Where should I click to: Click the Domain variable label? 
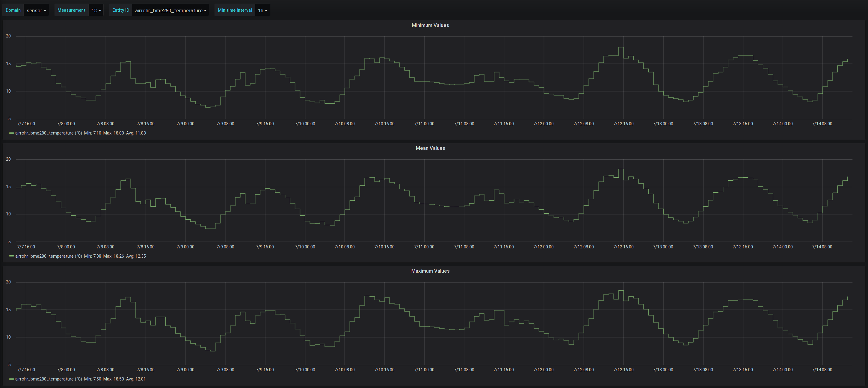tap(13, 10)
